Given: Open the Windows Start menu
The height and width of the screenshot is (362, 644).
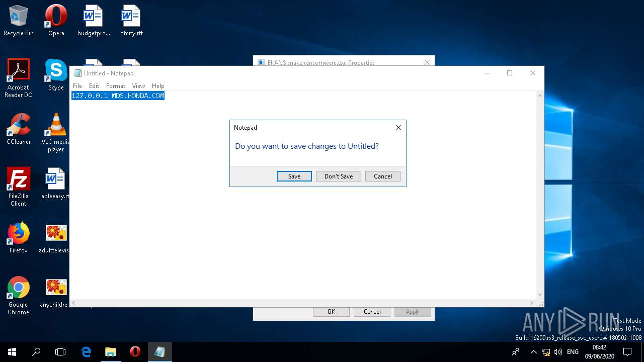Looking at the screenshot, I should click(x=12, y=352).
